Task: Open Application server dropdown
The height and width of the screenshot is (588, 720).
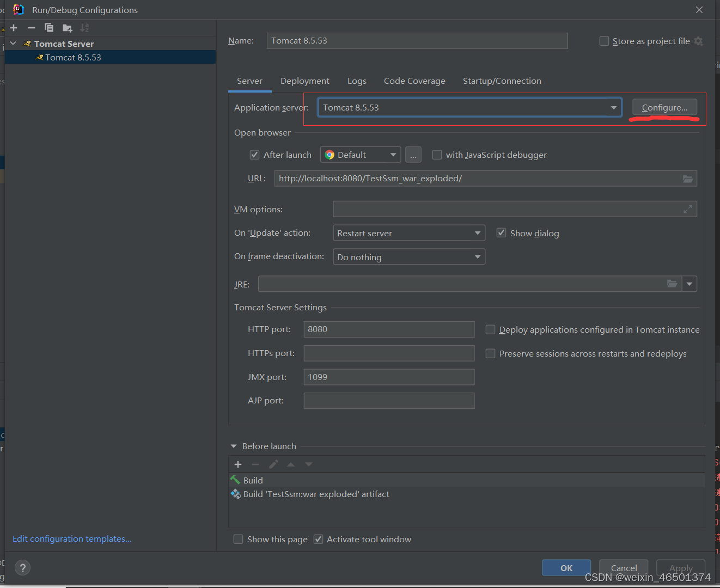Action: point(469,108)
